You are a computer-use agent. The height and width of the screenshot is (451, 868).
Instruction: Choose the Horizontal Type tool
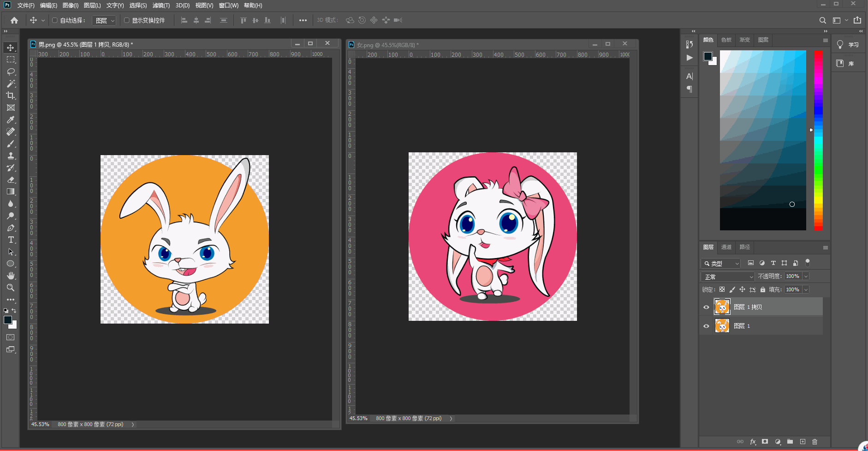pyautogui.click(x=11, y=240)
